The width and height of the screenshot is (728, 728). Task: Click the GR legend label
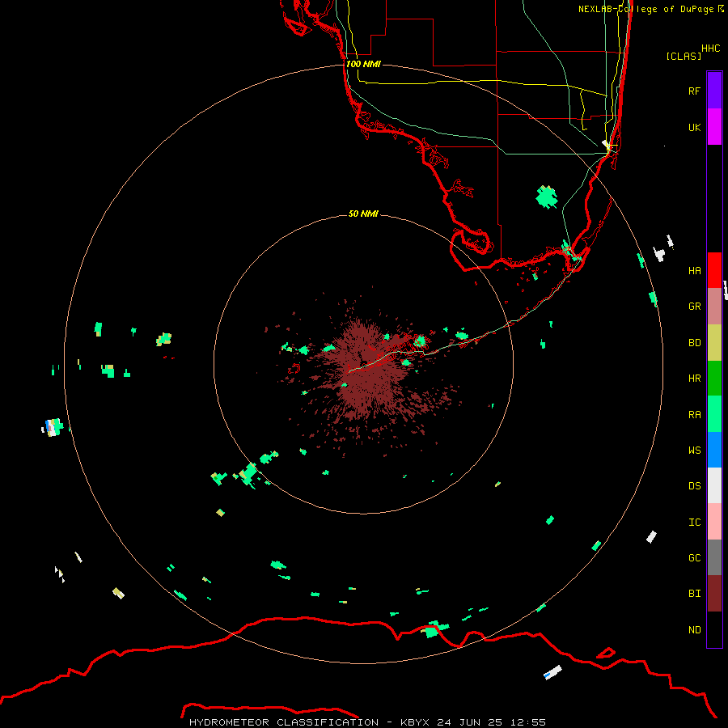coord(695,306)
